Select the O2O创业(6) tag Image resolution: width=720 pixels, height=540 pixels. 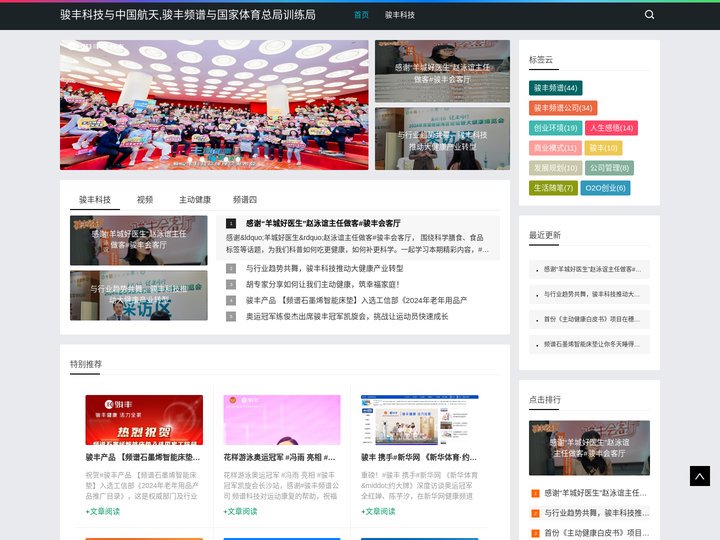click(x=605, y=188)
